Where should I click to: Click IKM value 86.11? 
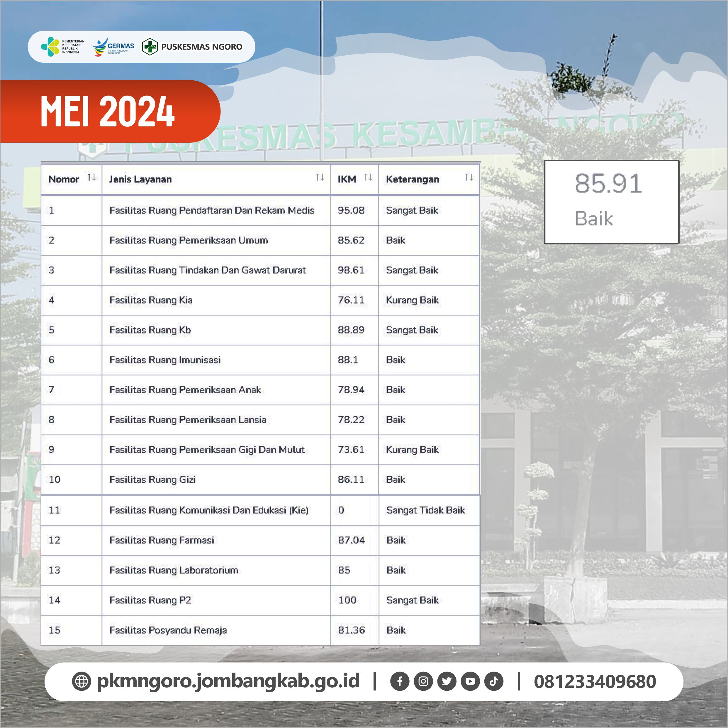point(351,480)
